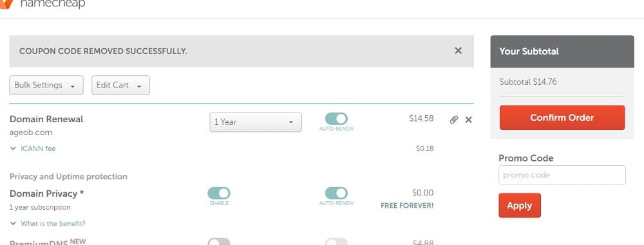The image size is (644, 245).
Task: Toggle Domain Privacy auto-renew switch
Action: coord(336,194)
